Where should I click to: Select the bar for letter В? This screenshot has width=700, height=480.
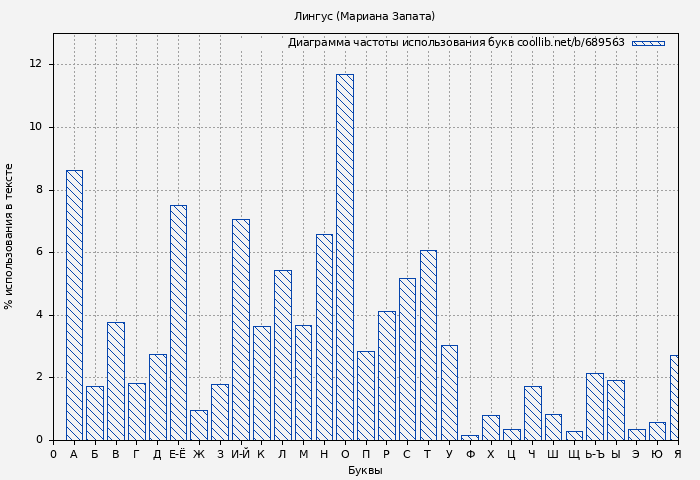pyautogui.click(x=116, y=381)
